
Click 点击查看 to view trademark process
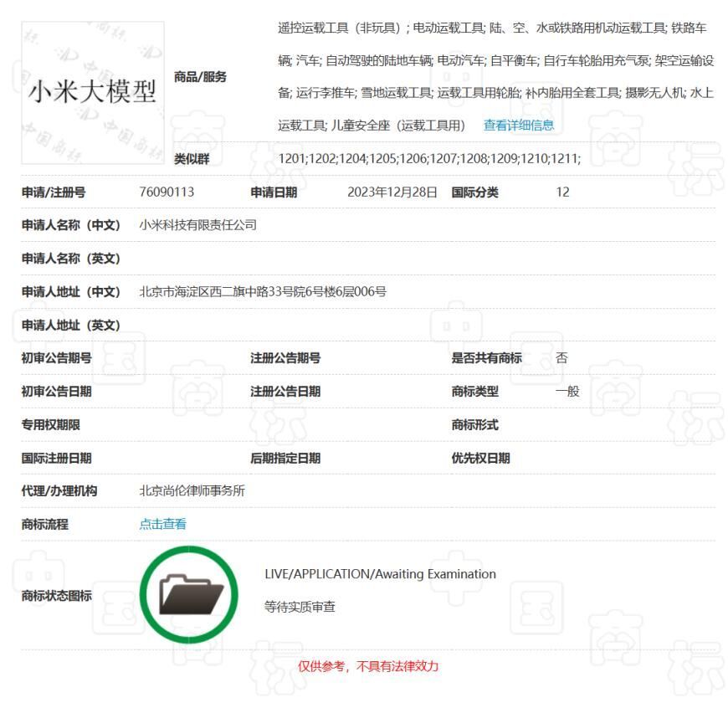click(162, 524)
